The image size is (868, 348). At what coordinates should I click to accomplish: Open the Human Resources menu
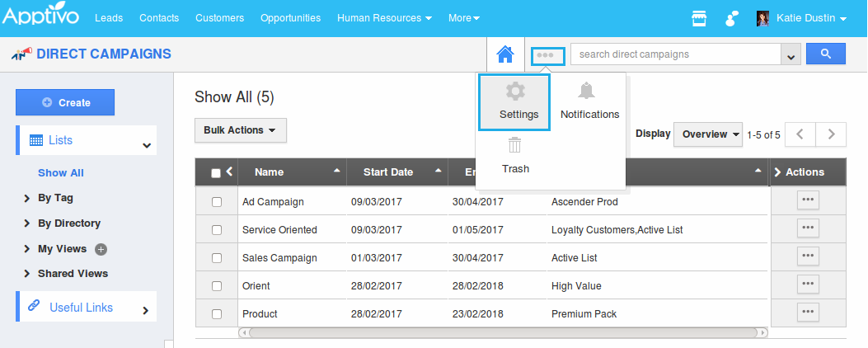(384, 18)
